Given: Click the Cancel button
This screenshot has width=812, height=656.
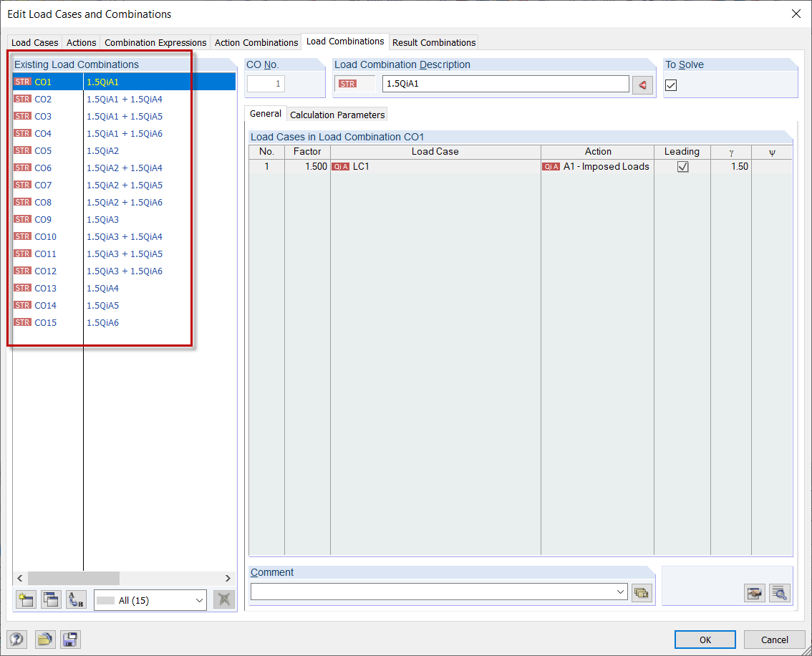Looking at the screenshot, I should [x=774, y=640].
